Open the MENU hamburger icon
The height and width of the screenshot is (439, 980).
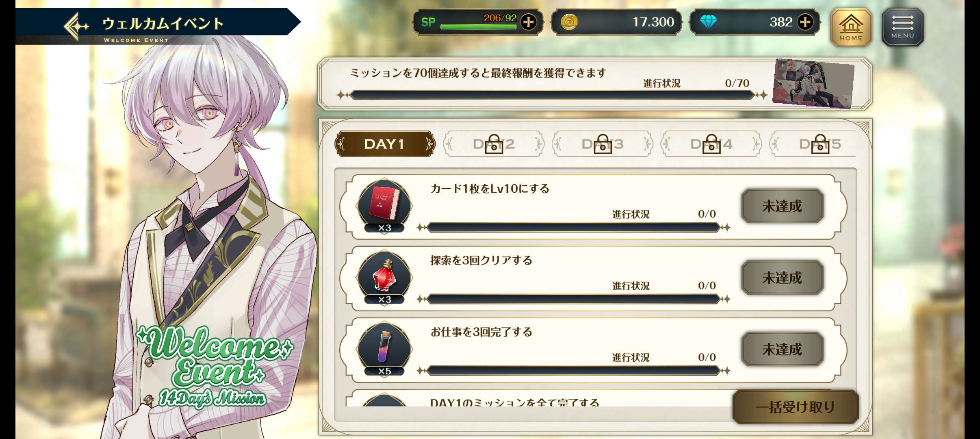[902, 27]
